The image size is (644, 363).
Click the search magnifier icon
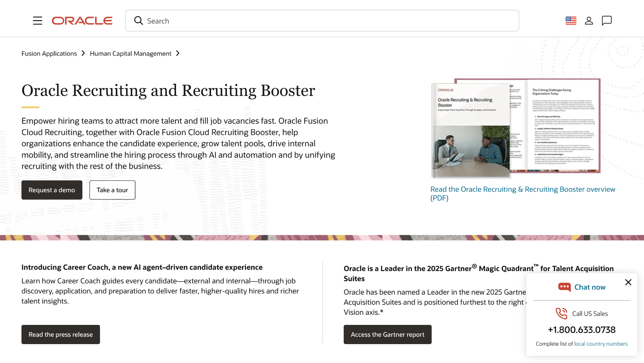coord(138,21)
